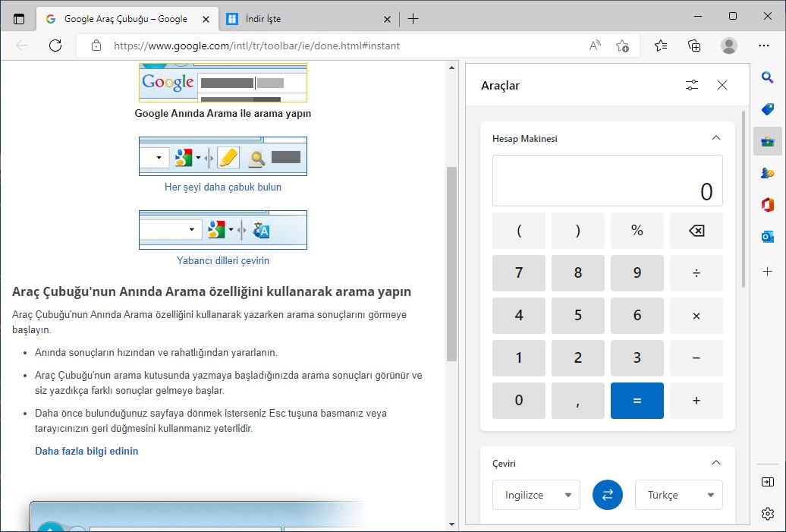Open the Türkçe target language dropdown

pyautogui.click(x=679, y=495)
